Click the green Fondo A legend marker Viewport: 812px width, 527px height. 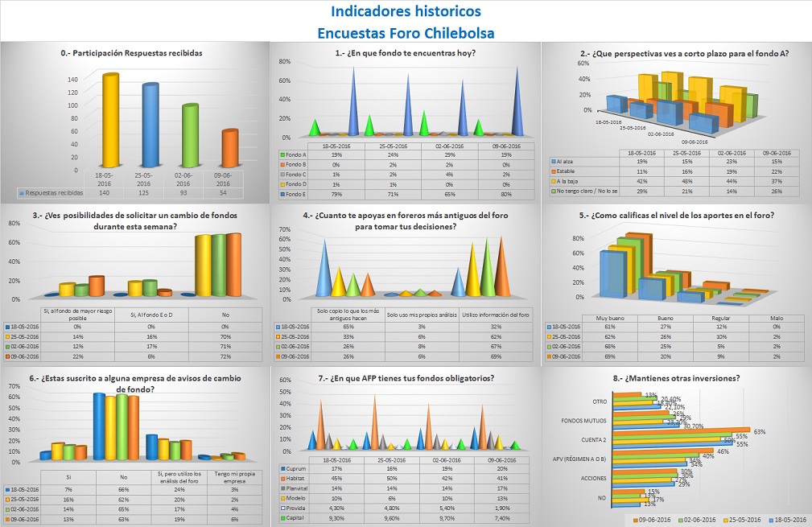(x=282, y=154)
